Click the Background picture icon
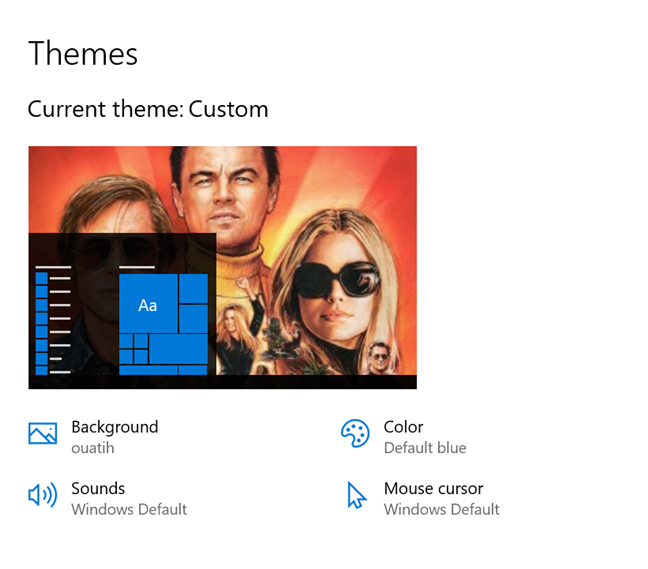The width and height of the screenshot is (648, 569). pyautogui.click(x=43, y=433)
